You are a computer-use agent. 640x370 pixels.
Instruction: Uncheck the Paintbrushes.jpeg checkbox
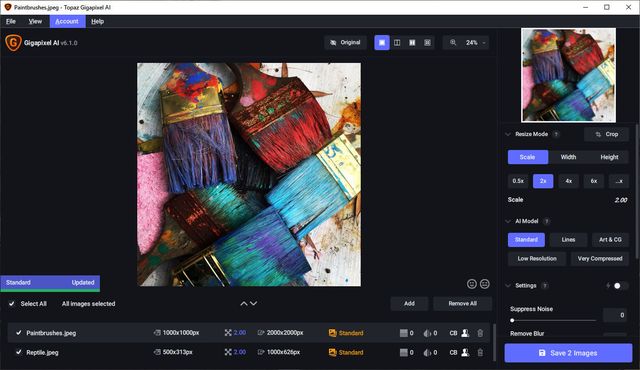(18, 333)
